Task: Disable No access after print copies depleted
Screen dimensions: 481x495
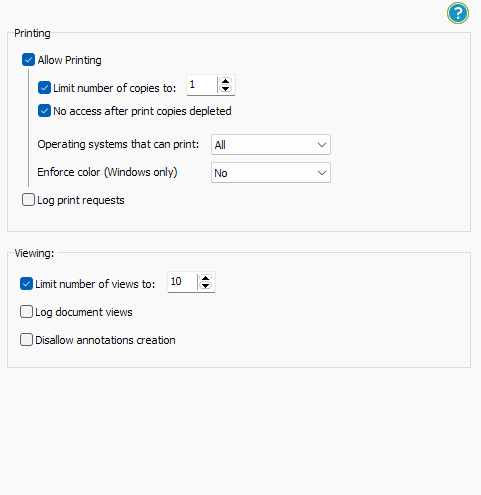Action: pyautogui.click(x=44, y=111)
